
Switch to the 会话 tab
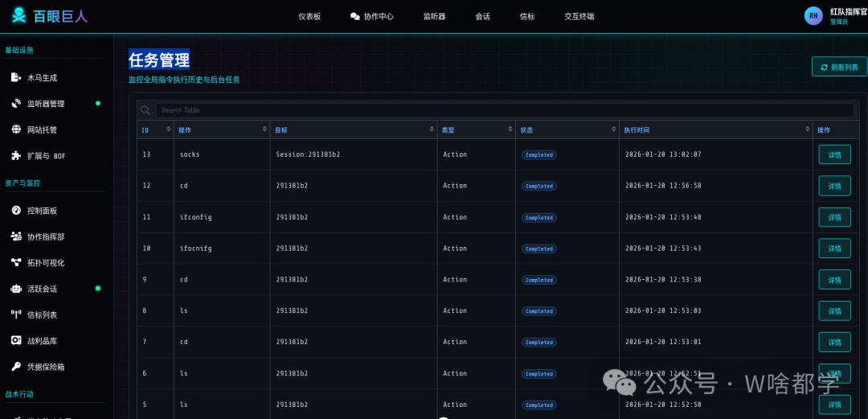(x=483, y=17)
